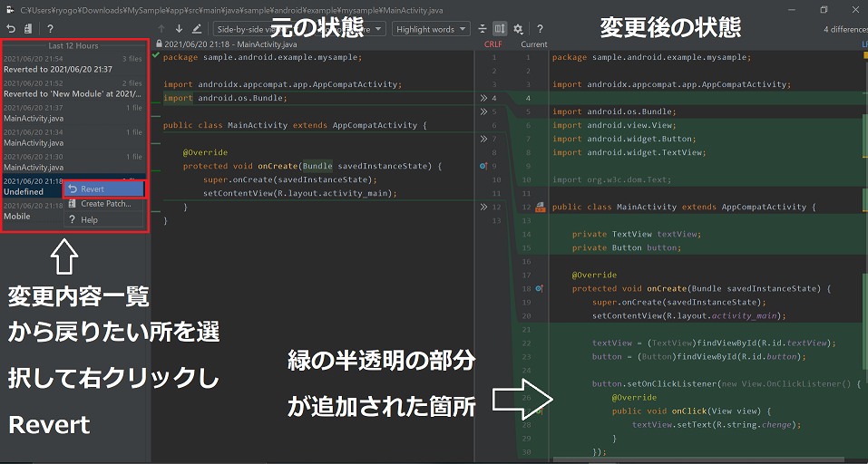Click the Current revision label
This screenshot has width=868, height=464.
tap(534, 44)
